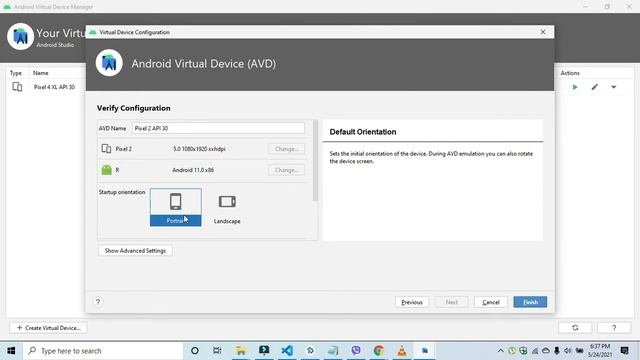Edit the AVD Name field
640x360 pixels.
point(218,128)
